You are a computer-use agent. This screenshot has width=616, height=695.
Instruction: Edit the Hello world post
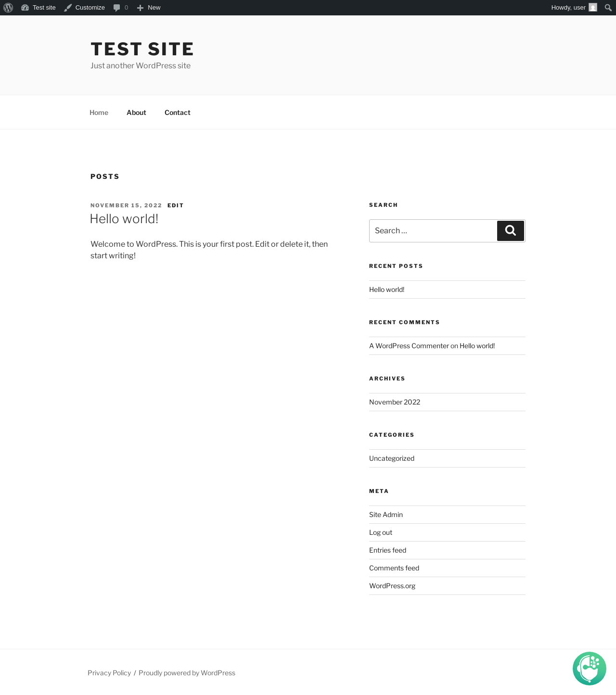click(x=175, y=205)
